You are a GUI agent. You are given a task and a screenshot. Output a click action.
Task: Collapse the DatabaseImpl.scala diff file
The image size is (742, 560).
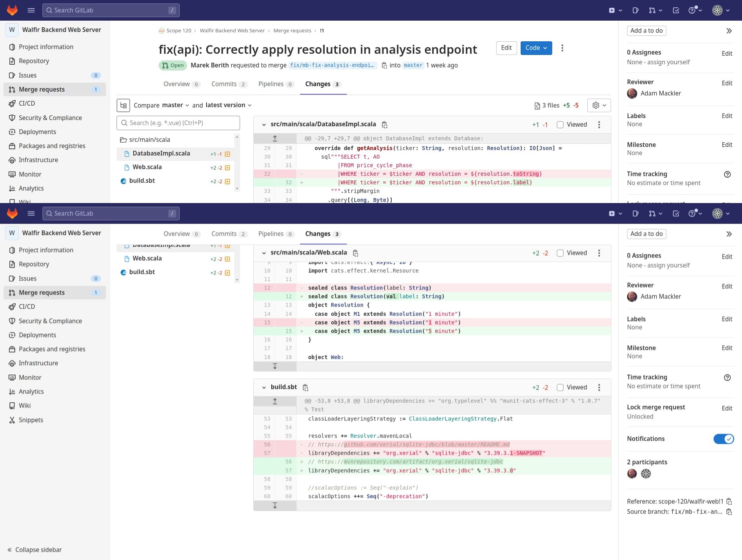[264, 125]
